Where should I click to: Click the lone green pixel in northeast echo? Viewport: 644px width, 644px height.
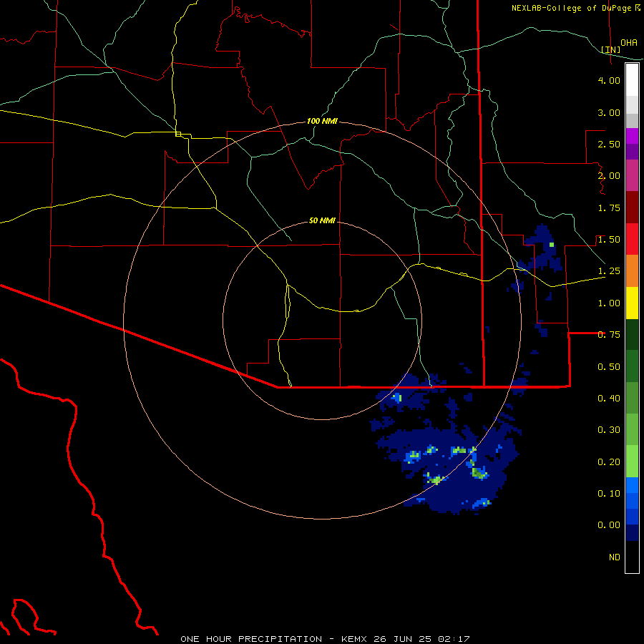(x=552, y=245)
